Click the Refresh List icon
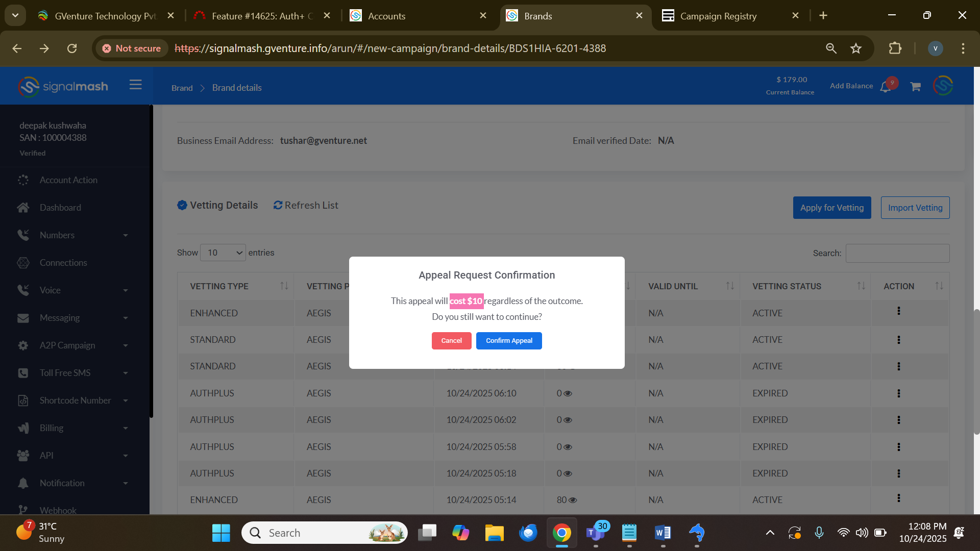The width and height of the screenshot is (980, 551). pos(278,205)
